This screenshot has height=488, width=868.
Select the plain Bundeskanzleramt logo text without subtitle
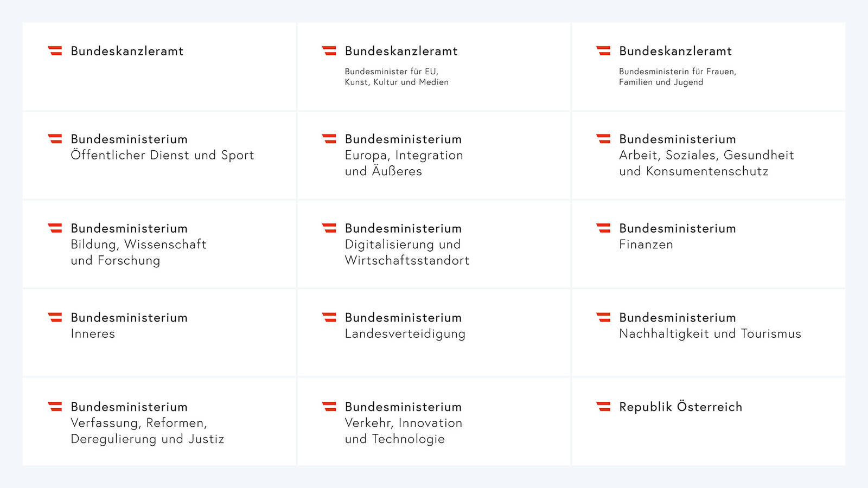point(127,51)
